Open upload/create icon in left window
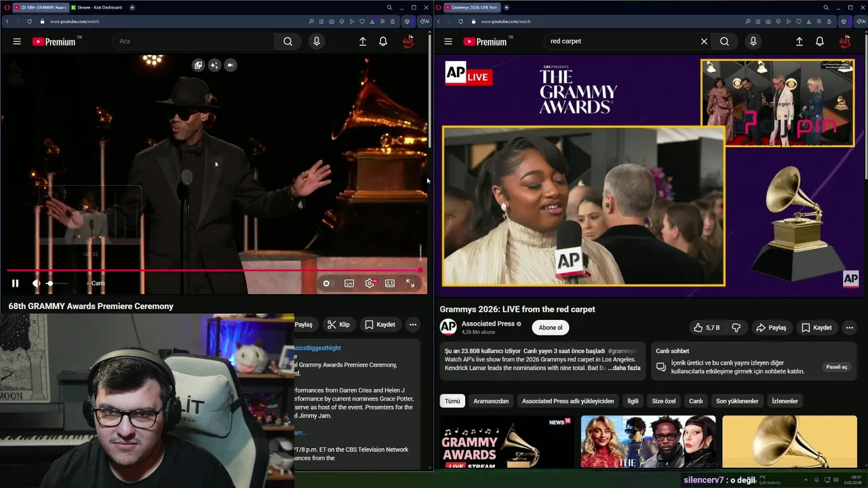Screen dimensions: 868x488 click(363, 41)
